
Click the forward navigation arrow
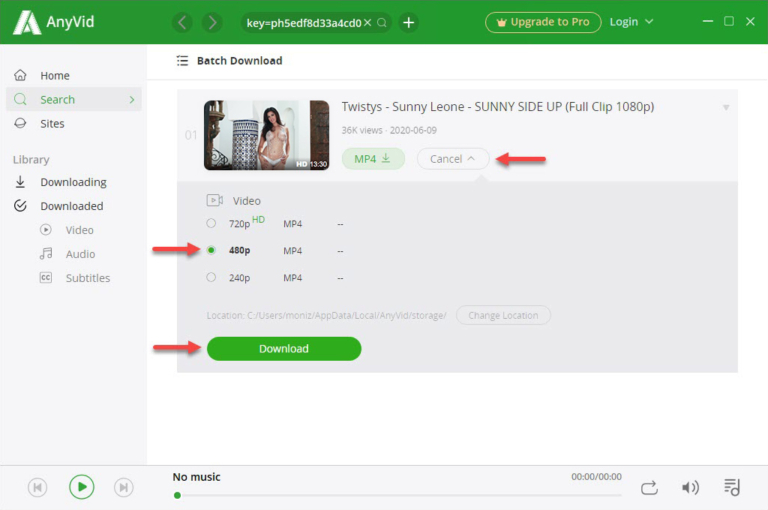(212, 23)
